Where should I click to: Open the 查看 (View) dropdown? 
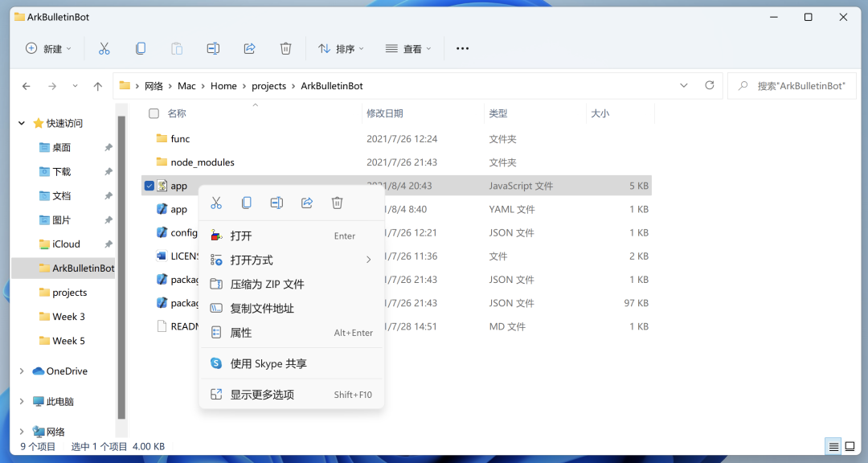(x=408, y=49)
